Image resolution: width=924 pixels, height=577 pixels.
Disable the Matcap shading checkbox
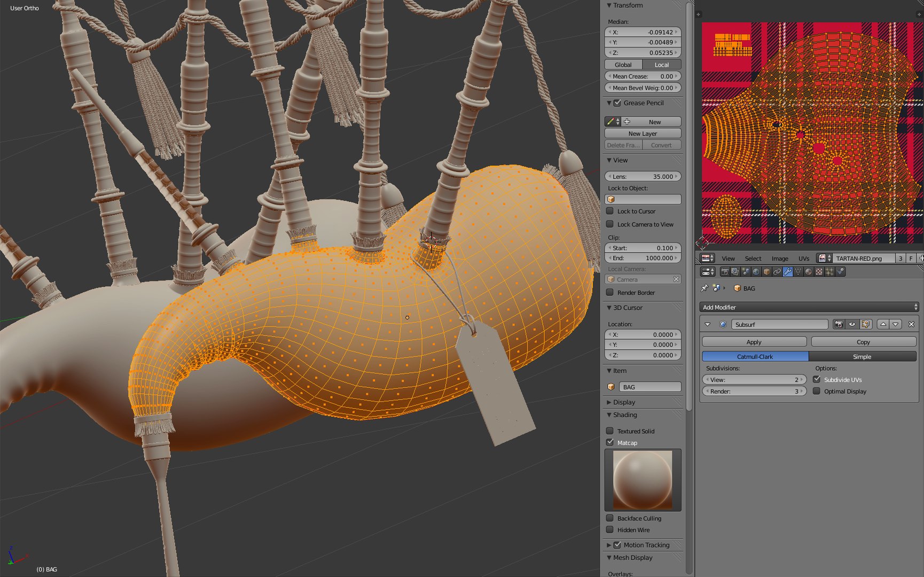(610, 442)
